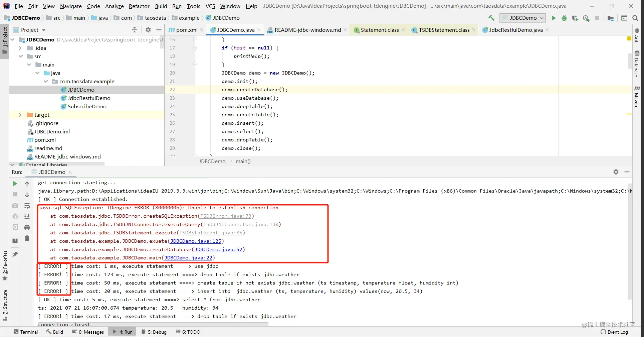Pin the Run tab

click(x=15, y=254)
